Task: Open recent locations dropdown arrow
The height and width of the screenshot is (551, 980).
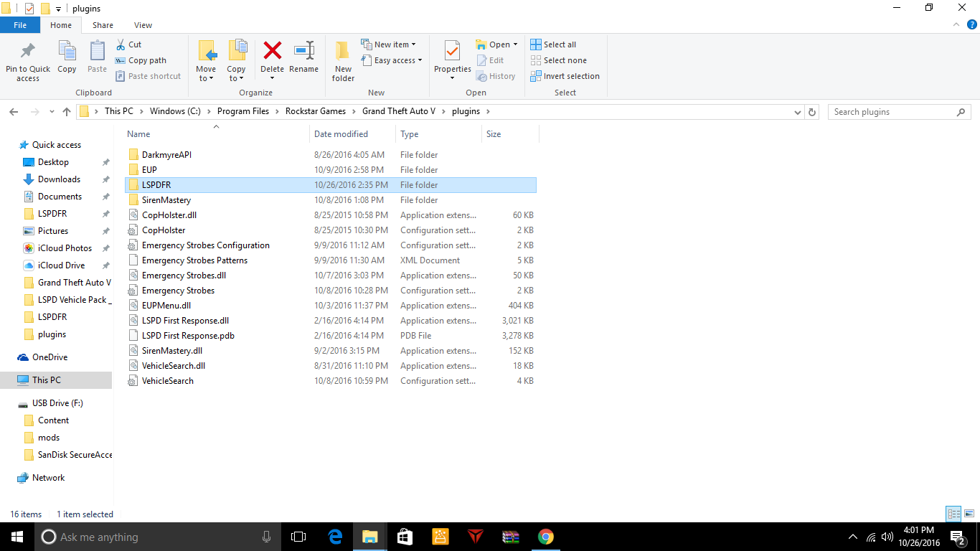Action: point(52,112)
